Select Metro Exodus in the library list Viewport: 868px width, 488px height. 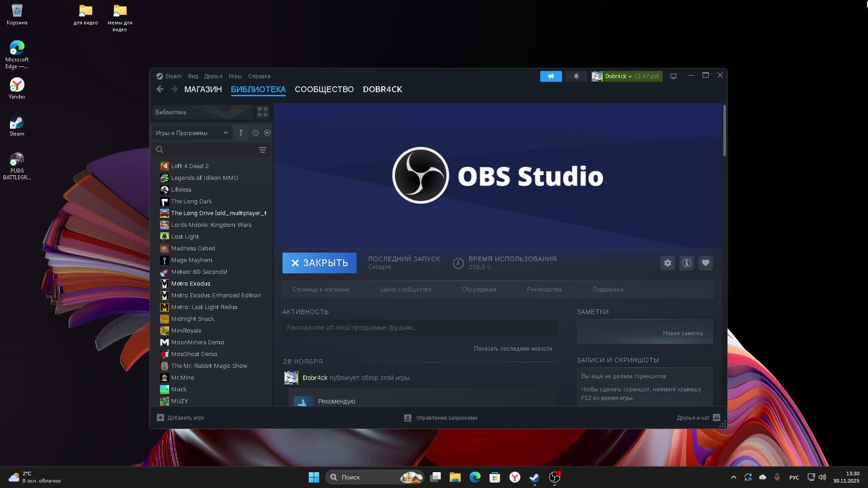[x=190, y=284]
